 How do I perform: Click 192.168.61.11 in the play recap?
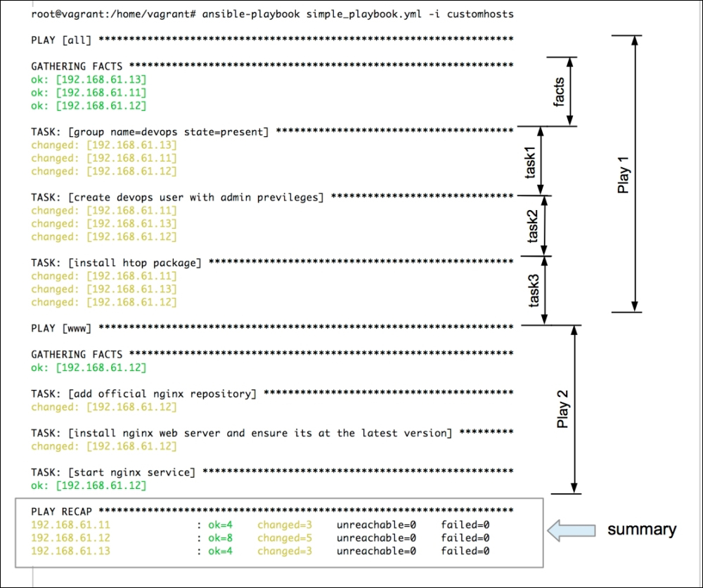70,525
